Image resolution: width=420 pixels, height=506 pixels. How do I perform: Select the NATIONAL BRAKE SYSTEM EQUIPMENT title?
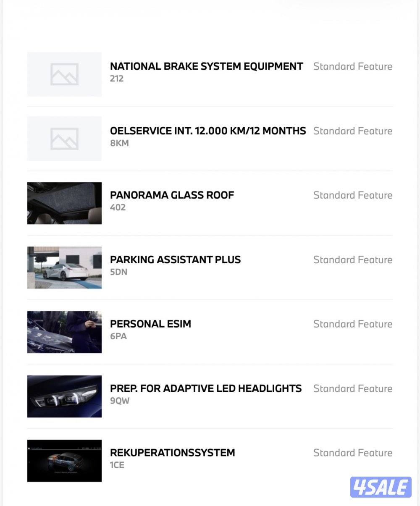pyautogui.click(x=206, y=66)
